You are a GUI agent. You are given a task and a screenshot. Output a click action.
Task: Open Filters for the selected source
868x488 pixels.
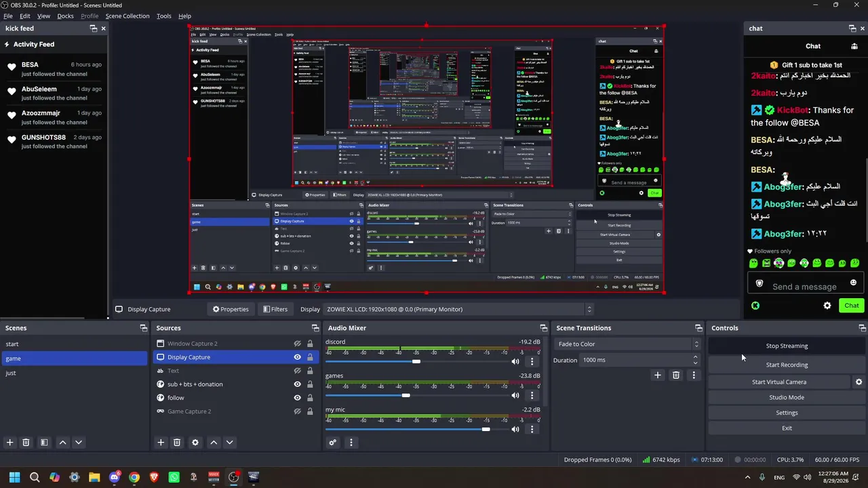275,309
